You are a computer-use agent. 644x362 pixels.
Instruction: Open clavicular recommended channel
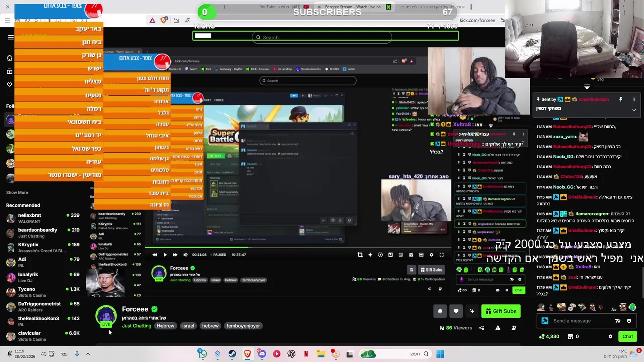pos(43,336)
